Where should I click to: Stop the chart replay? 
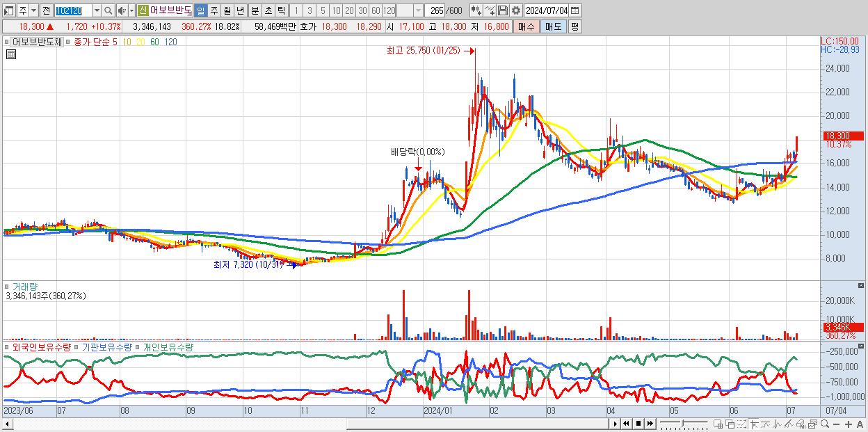[x=638, y=424]
